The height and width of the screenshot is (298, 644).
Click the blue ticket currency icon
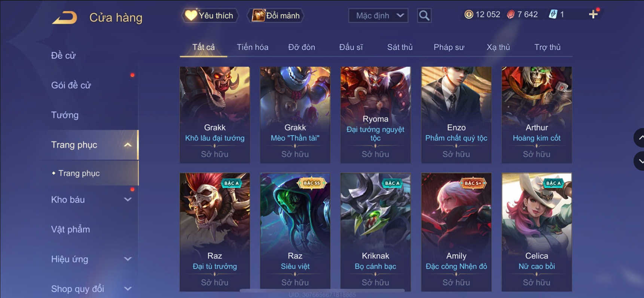coord(553,15)
